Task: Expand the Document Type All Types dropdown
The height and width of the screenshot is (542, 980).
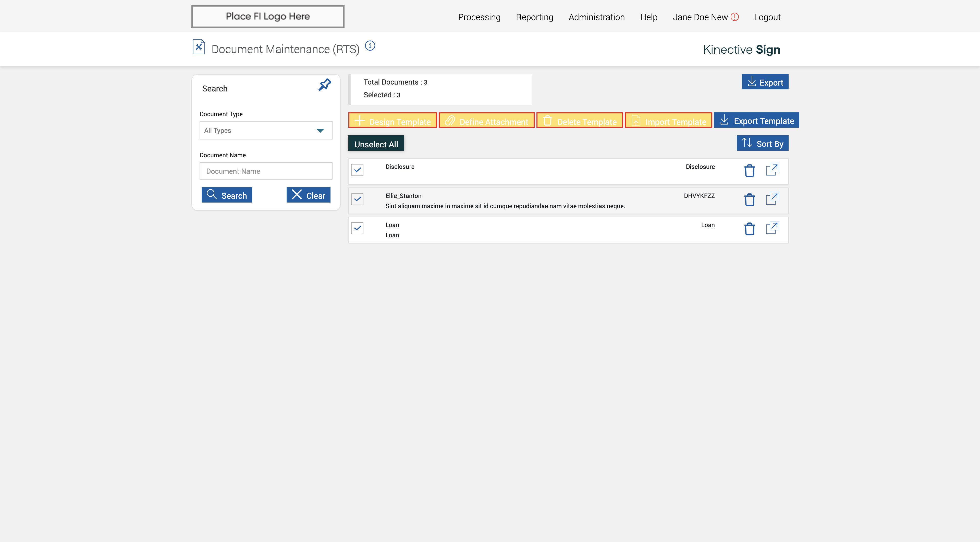Action: pos(265,130)
